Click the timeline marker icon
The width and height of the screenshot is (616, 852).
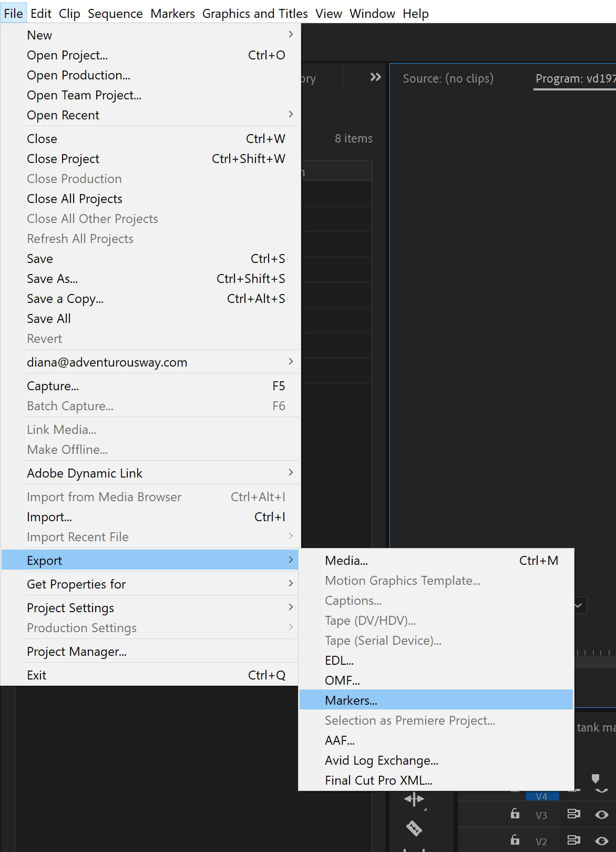(x=596, y=778)
